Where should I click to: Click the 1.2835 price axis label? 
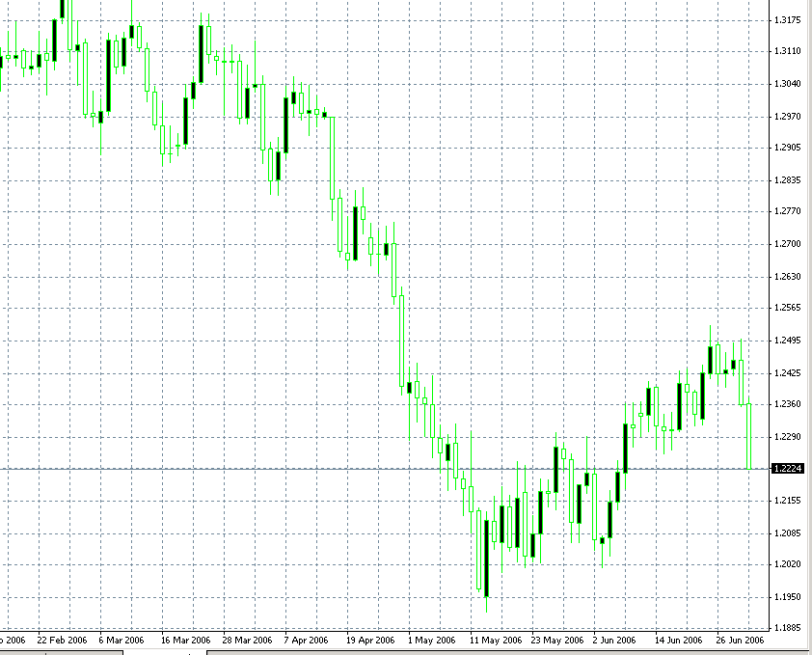pos(787,180)
